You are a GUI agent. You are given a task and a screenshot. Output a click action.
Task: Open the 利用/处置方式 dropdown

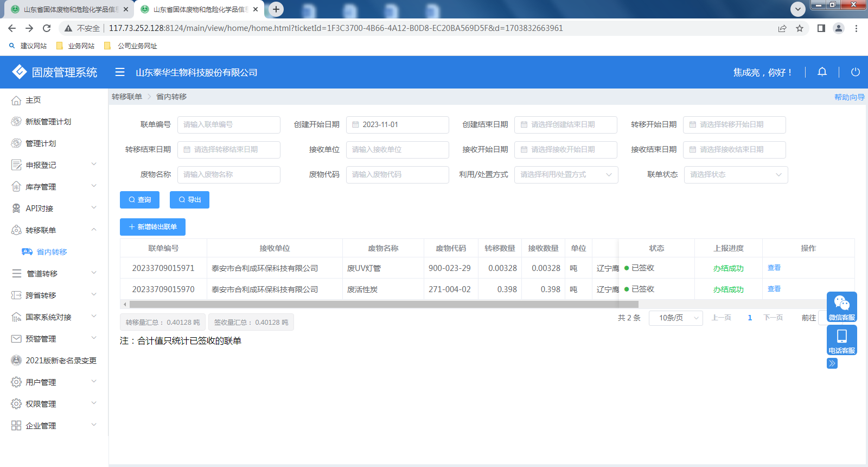click(566, 175)
